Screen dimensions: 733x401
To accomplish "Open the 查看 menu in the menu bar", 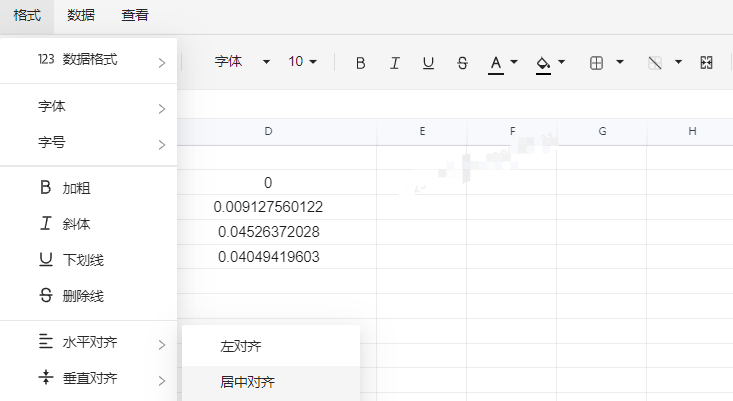I will (135, 15).
